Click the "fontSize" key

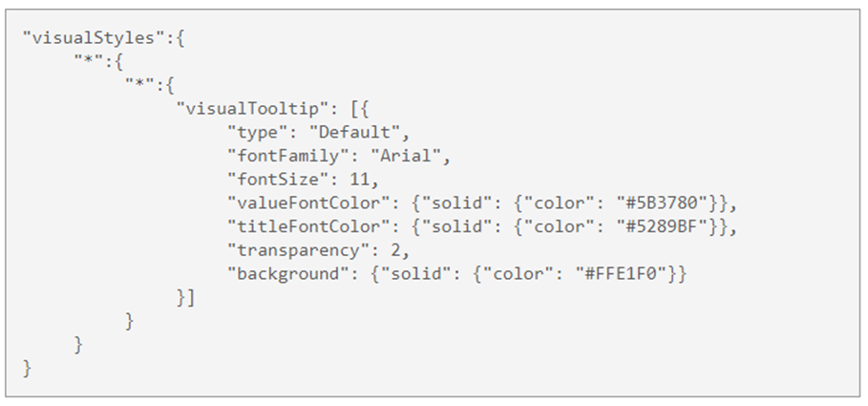(279, 180)
